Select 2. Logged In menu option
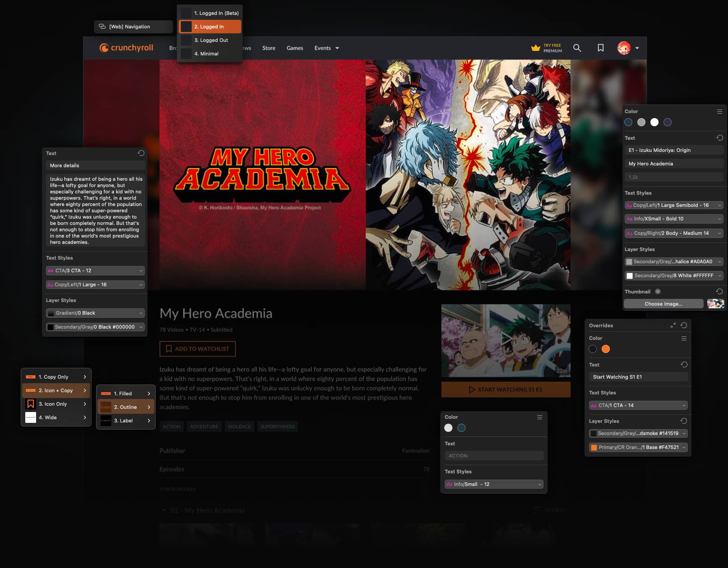Screen dimensions: 728x568 pyautogui.click(x=210, y=27)
